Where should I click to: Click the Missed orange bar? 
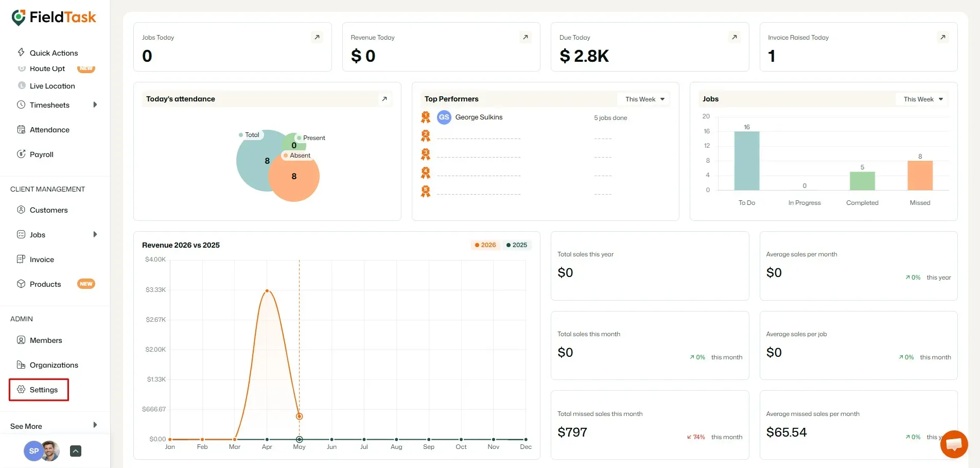920,176
